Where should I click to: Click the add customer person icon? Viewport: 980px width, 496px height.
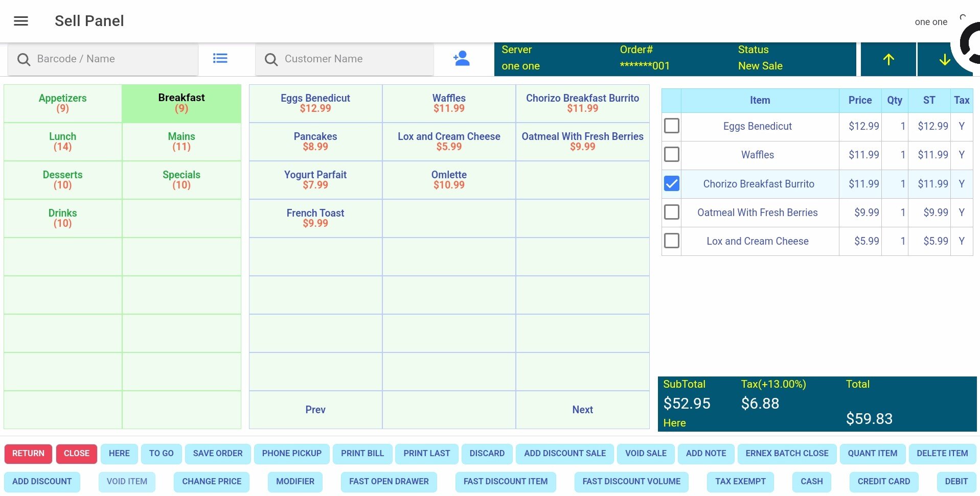point(461,58)
